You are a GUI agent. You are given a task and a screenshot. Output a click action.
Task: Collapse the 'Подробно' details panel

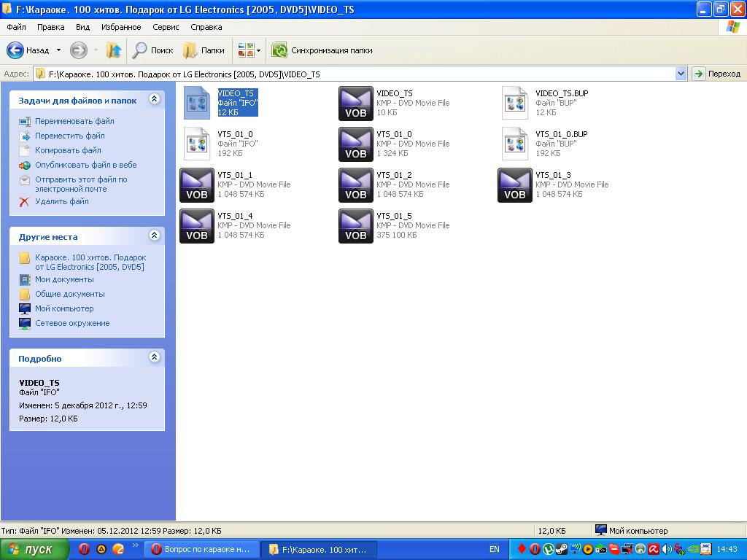[154, 357]
